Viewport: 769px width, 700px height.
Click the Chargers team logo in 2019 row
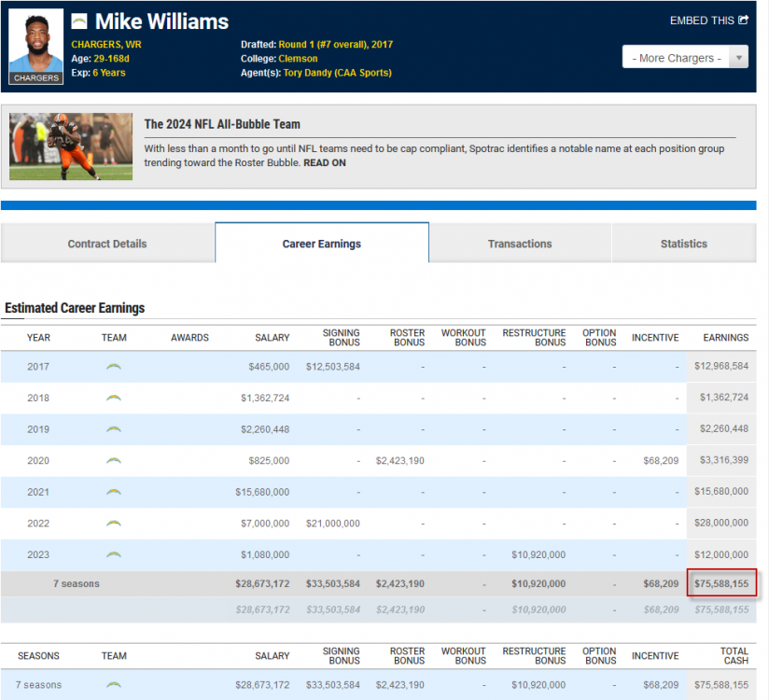[x=114, y=429]
